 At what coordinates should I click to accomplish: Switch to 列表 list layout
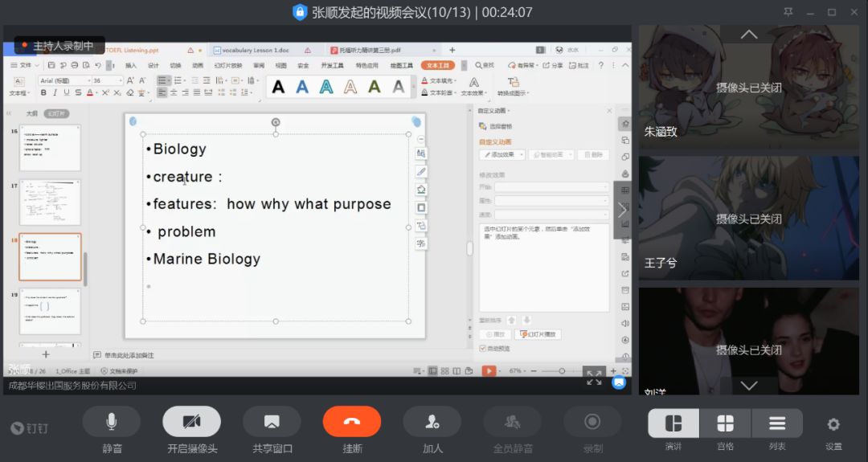(x=777, y=423)
